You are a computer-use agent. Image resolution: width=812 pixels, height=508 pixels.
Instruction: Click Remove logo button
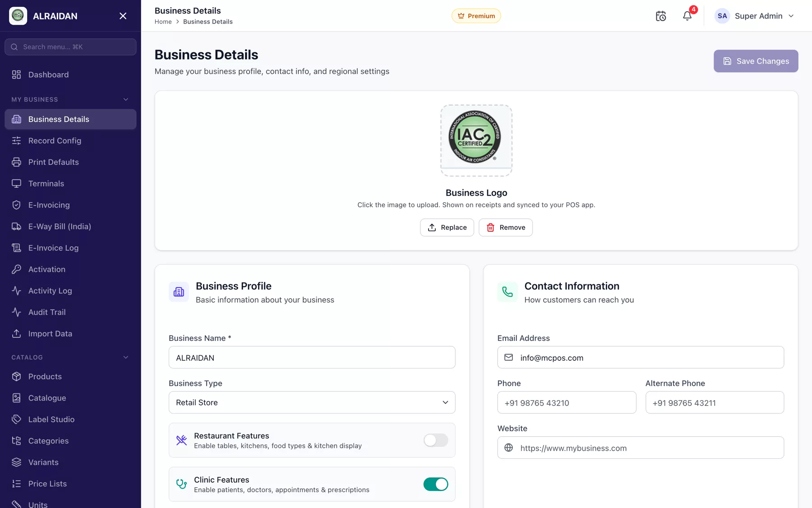[506, 228]
